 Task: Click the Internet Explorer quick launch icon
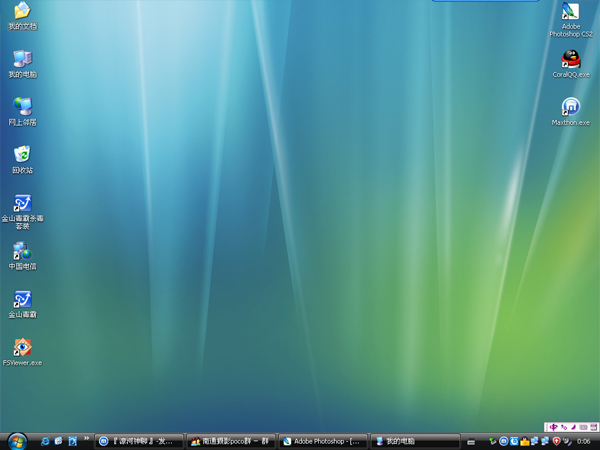point(45,441)
